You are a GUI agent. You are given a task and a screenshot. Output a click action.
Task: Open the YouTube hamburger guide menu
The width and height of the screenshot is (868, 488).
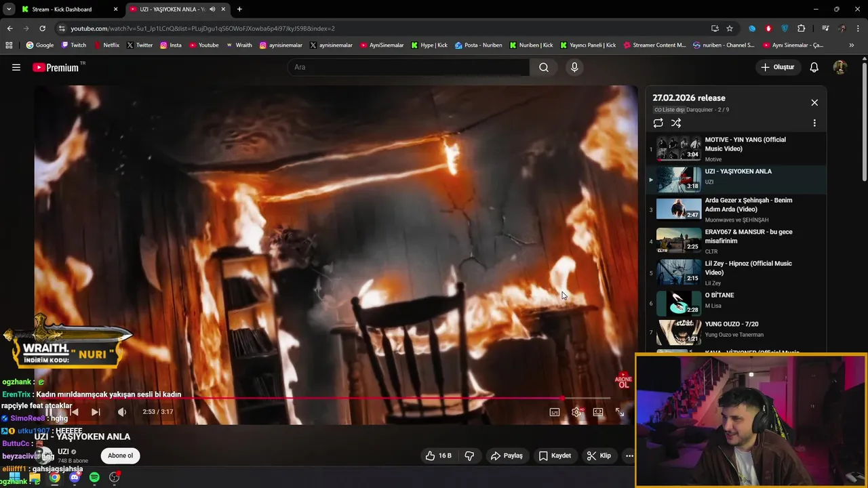[x=16, y=67]
